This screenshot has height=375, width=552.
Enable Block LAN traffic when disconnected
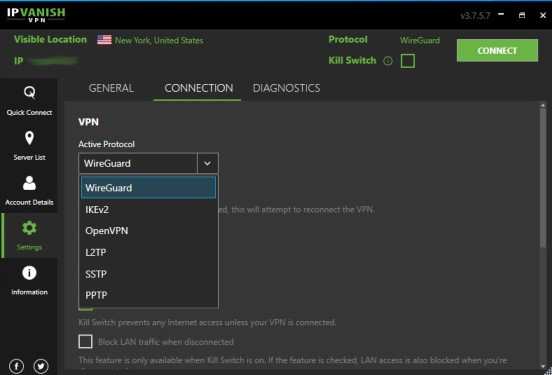[x=86, y=342]
